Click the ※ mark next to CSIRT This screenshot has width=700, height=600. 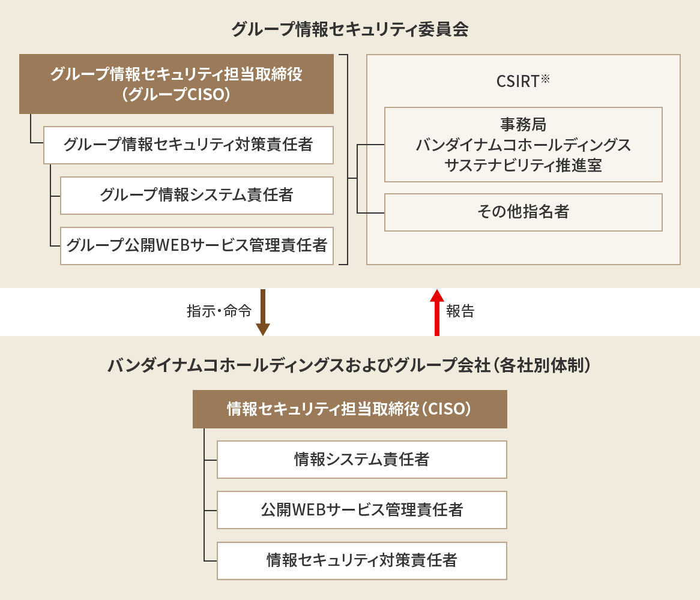tap(545, 79)
